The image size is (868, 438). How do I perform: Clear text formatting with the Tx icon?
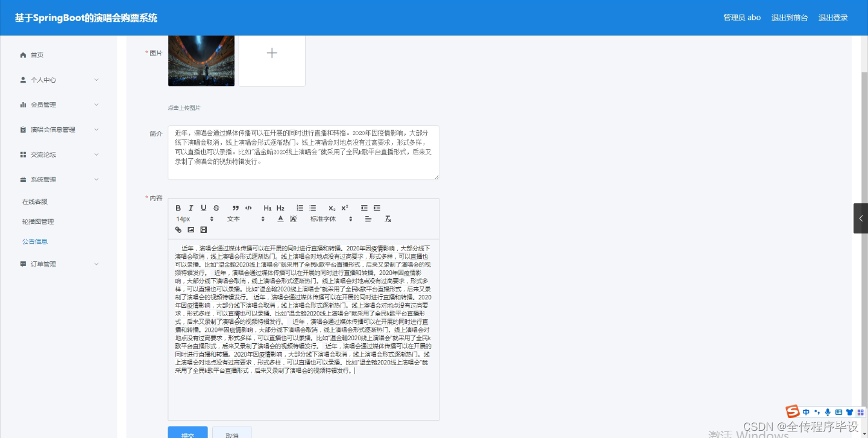(x=388, y=219)
